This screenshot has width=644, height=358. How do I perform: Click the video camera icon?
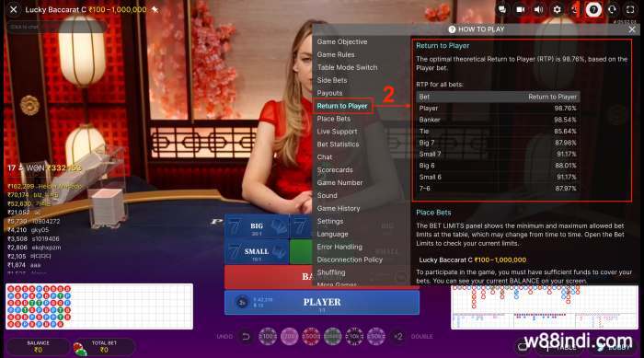521,9
